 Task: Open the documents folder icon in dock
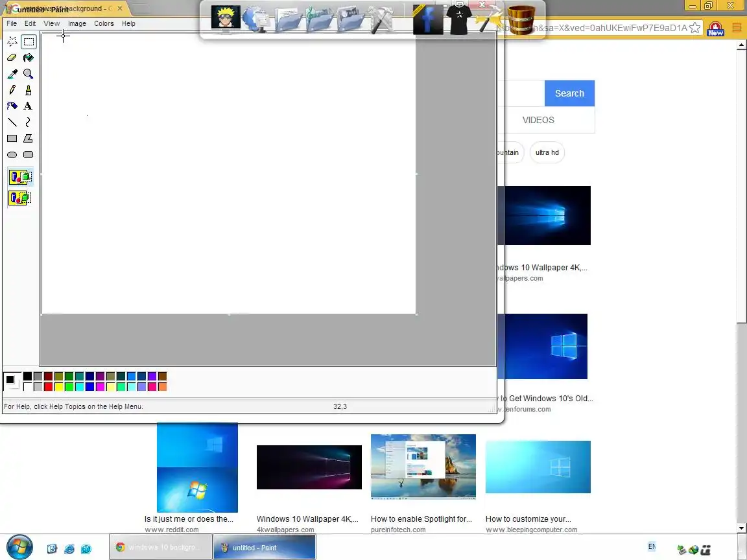(287, 20)
